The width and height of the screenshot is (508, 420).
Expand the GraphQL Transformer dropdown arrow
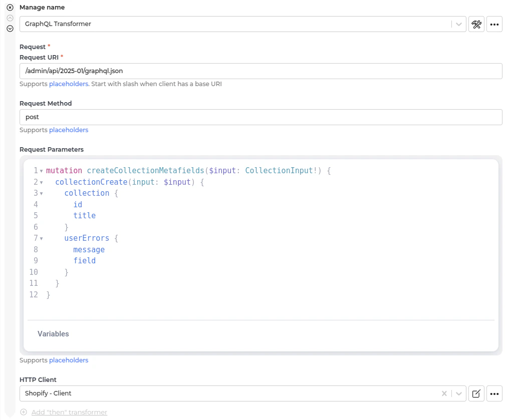click(459, 24)
